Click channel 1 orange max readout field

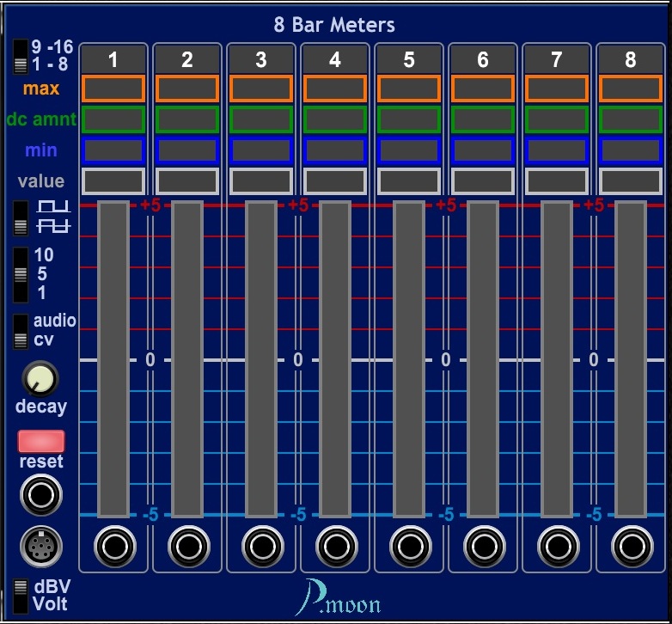[x=114, y=89]
